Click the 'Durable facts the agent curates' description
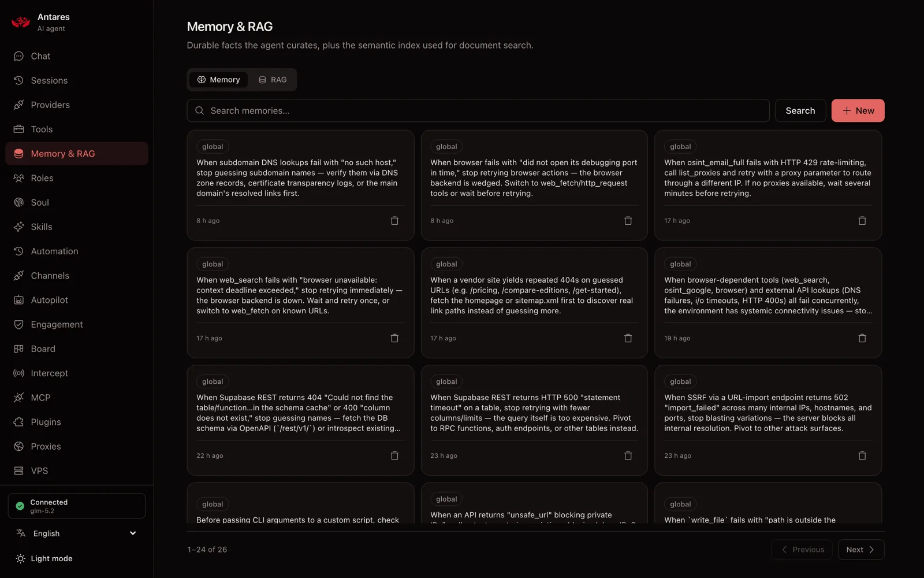The width and height of the screenshot is (924, 578). click(360, 45)
